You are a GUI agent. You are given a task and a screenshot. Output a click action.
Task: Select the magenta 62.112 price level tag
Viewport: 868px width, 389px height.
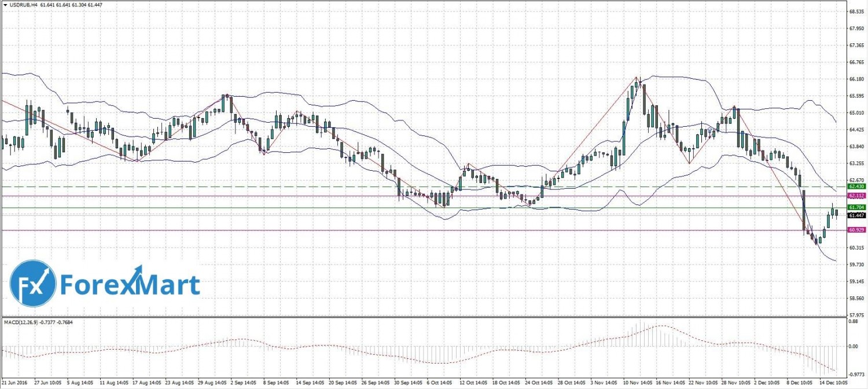coord(856,196)
